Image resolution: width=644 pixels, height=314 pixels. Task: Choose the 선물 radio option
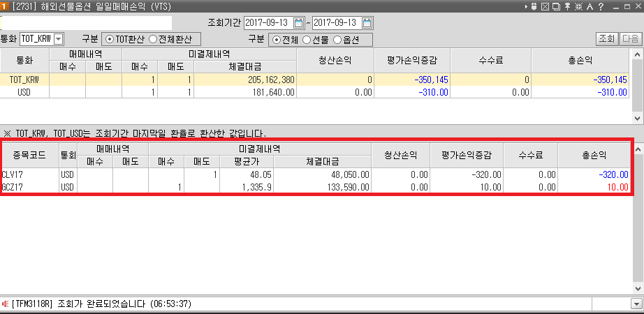[x=307, y=39]
